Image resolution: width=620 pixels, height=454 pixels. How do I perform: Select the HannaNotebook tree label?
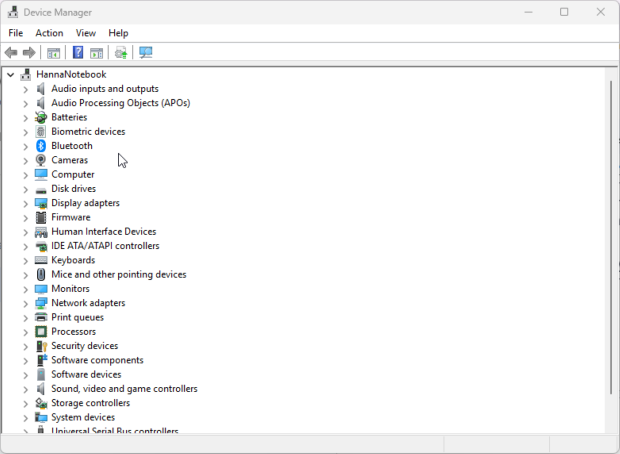71,74
